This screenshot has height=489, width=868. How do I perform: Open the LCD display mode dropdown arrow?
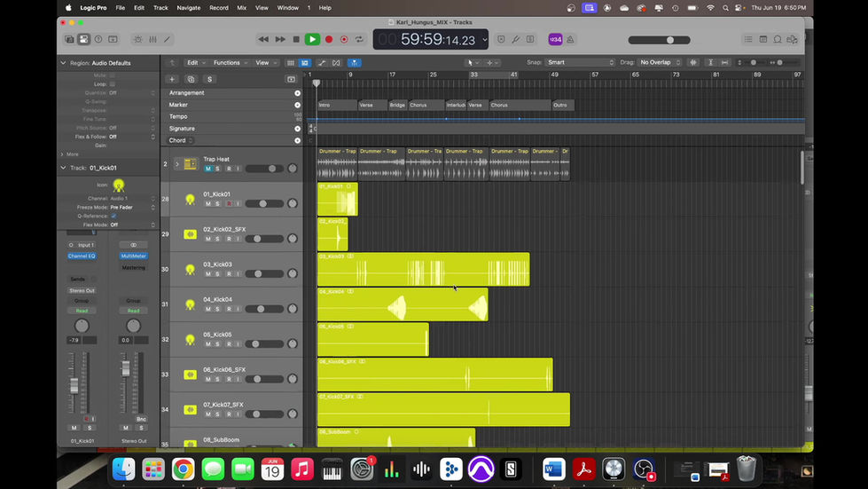pos(484,39)
